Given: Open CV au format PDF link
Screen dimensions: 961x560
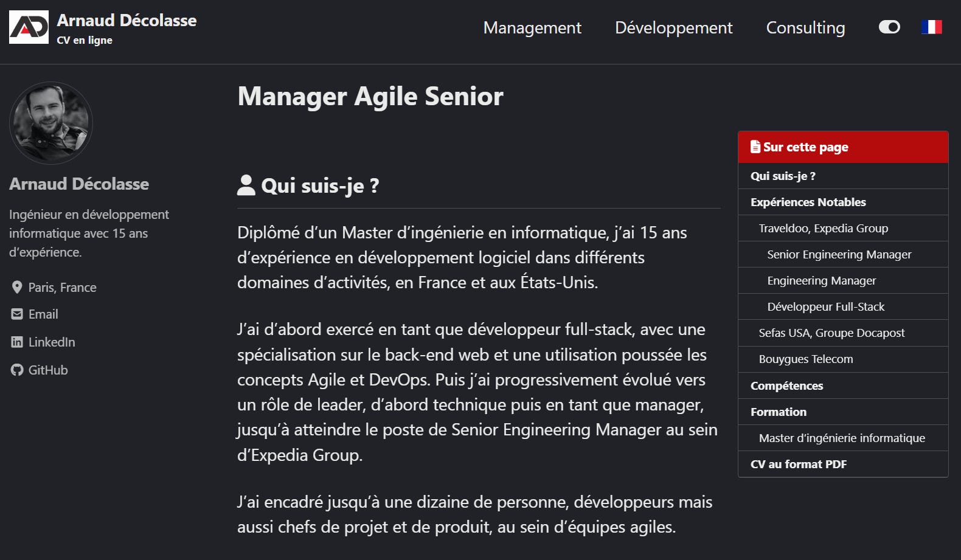Looking at the screenshot, I should point(843,464).
